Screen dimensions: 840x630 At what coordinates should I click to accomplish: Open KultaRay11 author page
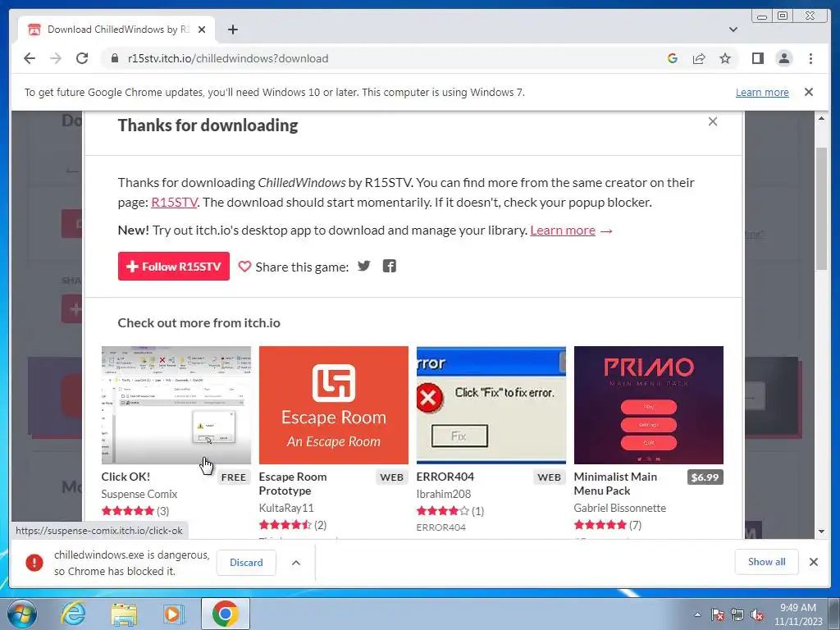286,508
